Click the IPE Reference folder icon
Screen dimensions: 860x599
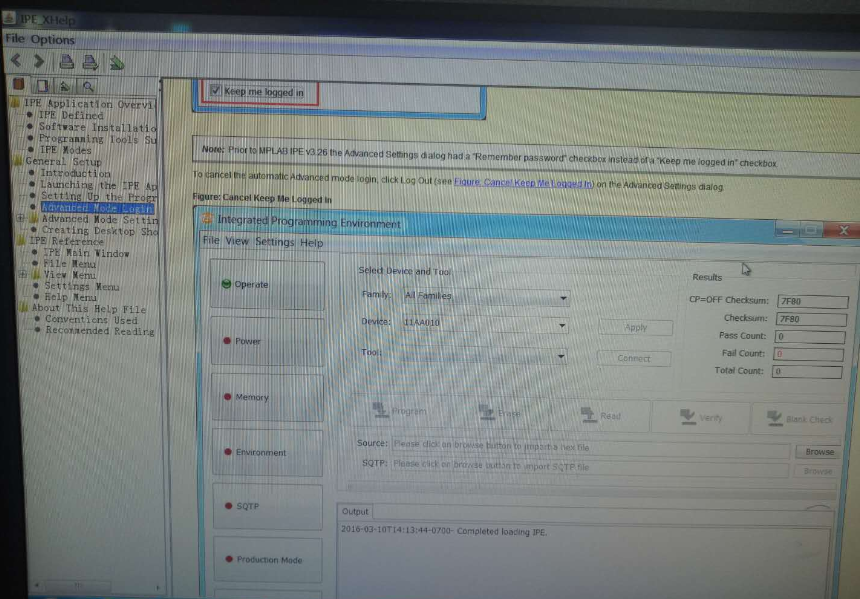[21, 240]
